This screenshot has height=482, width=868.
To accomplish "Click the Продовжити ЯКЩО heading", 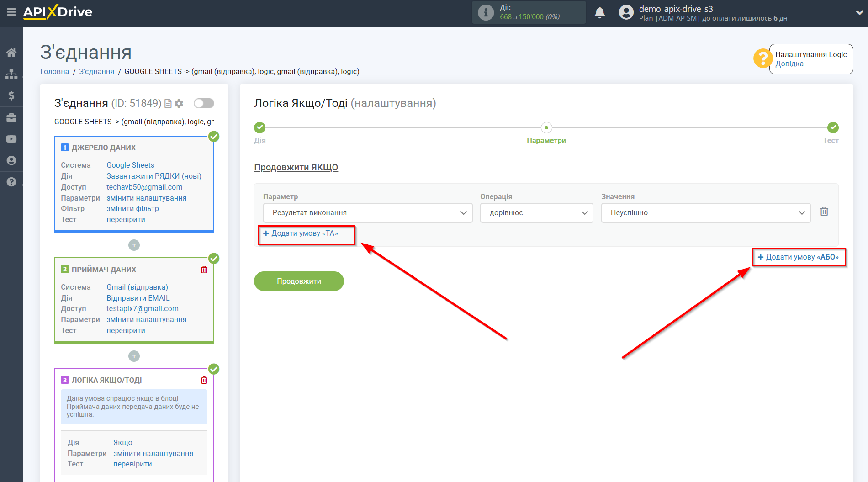I will (296, 168).
